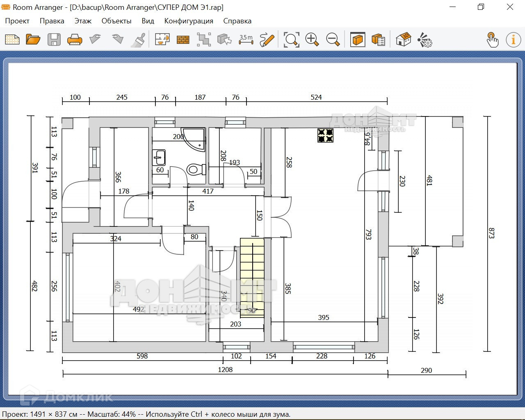Open the Проект menu

point(17,21)
